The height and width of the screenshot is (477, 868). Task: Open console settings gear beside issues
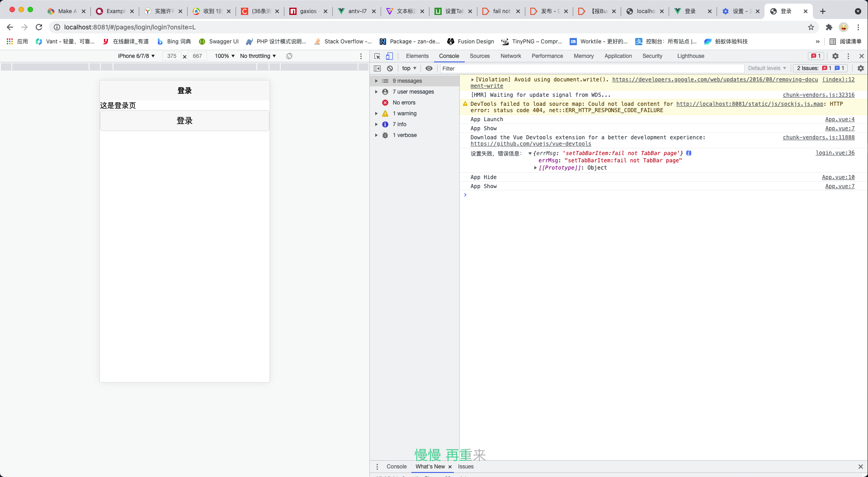pos(860,68)
